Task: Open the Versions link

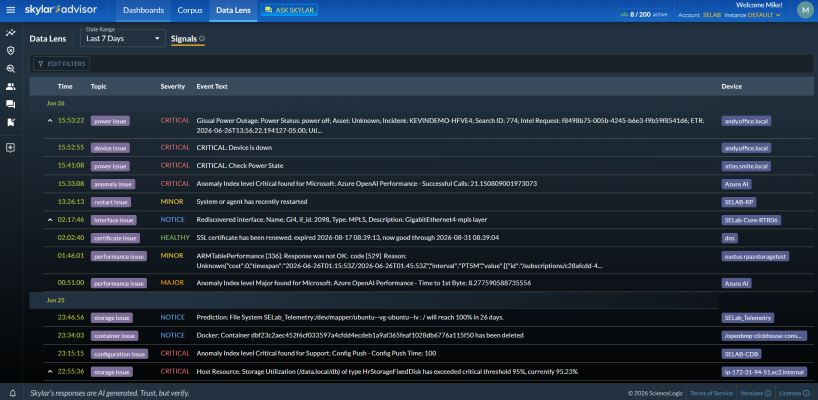Action: [x=751, y=393]
